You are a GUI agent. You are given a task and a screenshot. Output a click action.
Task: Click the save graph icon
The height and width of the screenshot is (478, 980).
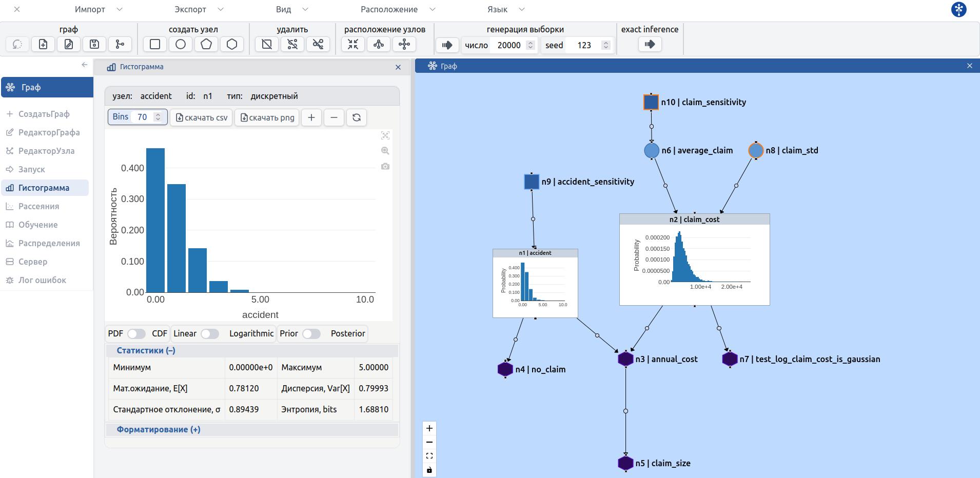(94, 45)
